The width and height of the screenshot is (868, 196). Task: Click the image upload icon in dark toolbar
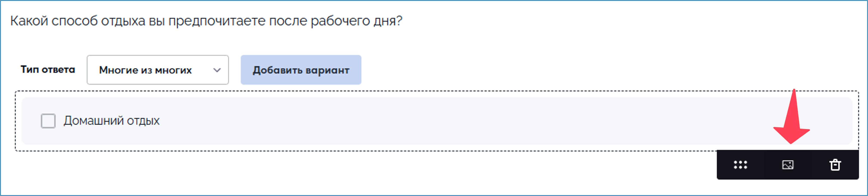(x=787, y=165)
